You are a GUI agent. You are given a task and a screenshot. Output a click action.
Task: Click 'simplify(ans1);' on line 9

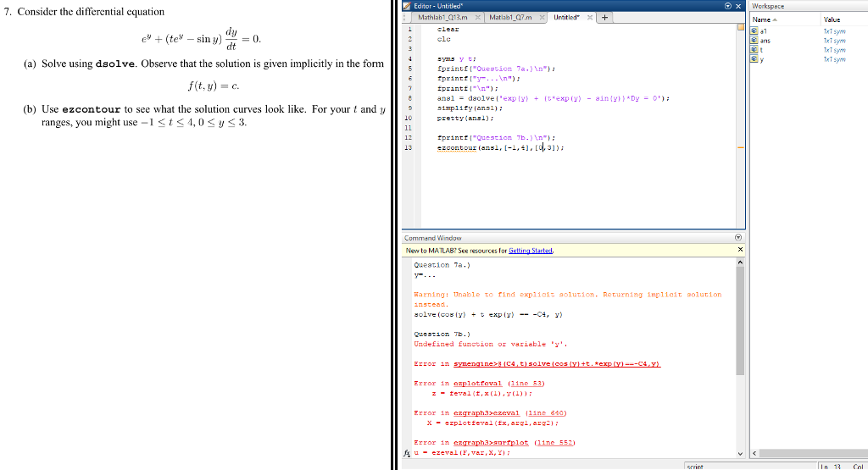[x=470, y=108]
